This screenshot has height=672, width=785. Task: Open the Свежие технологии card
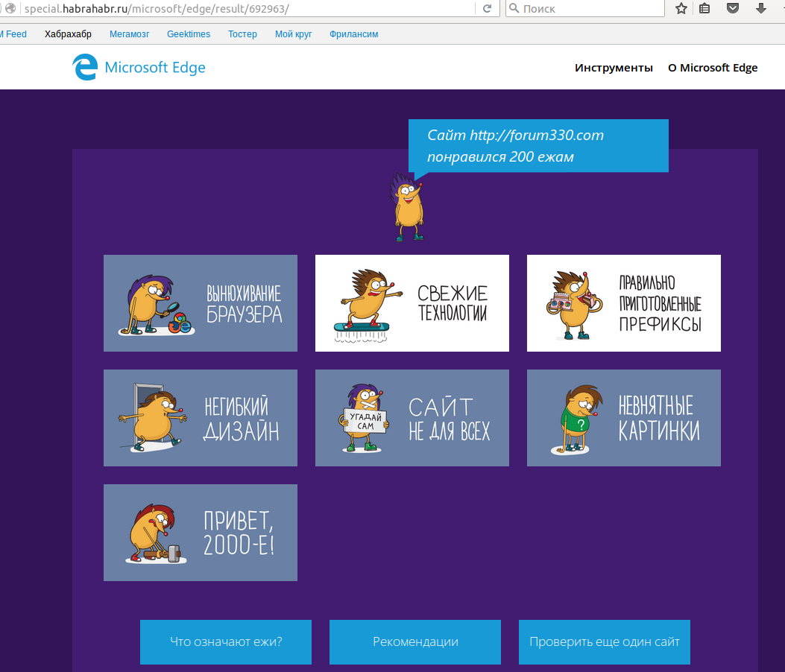pos(412,303)
